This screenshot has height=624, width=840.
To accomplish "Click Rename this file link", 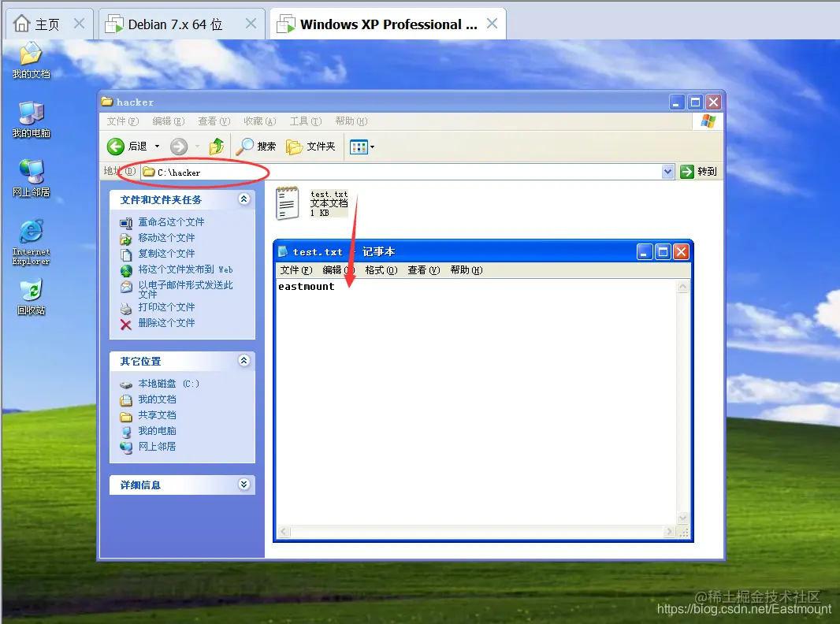I will coord(171,221).
